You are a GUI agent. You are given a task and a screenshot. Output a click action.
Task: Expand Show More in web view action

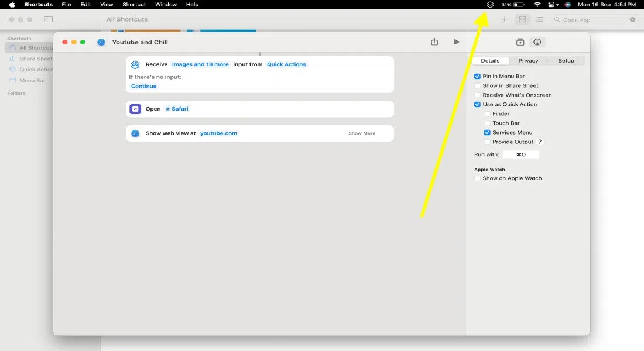[x=362, y=133]
